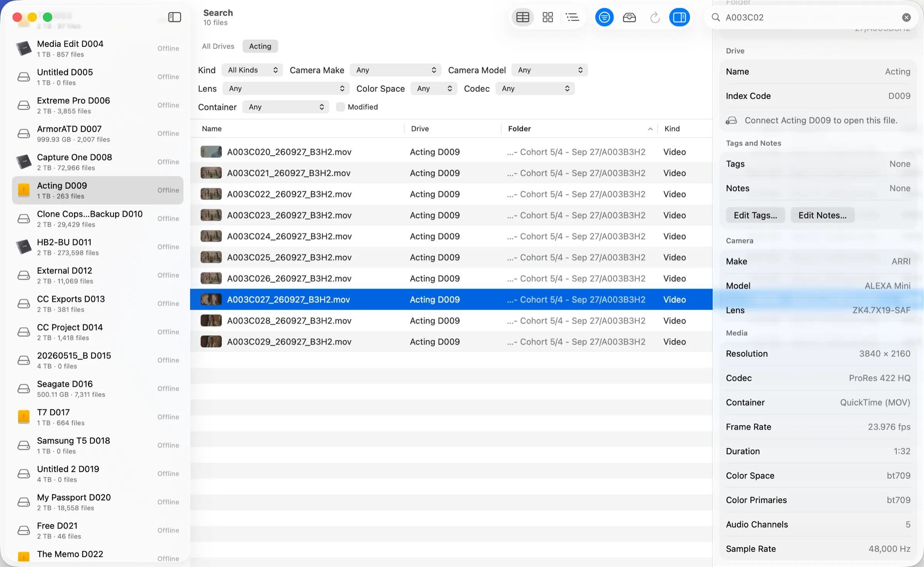The height and width of the screenshot is (567, 924).
Task: Click the magnifying glass search icon
Action: pyautogui.click(x=716, y=17)
